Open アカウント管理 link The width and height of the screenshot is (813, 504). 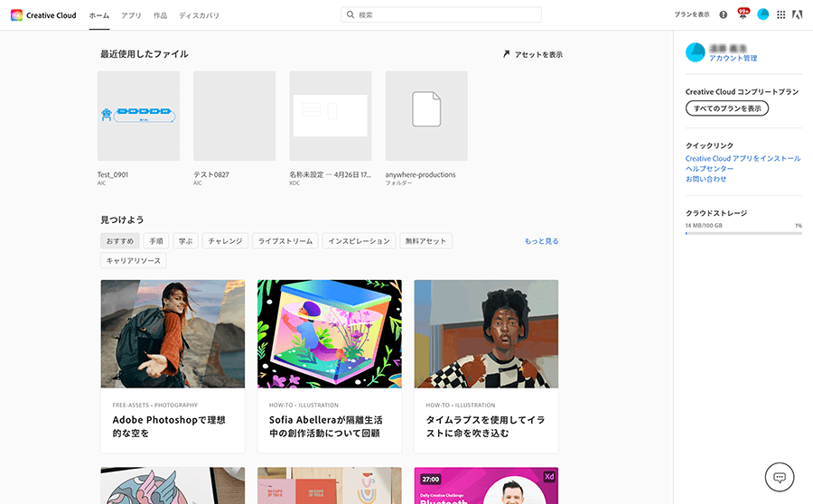click(734, 59)
